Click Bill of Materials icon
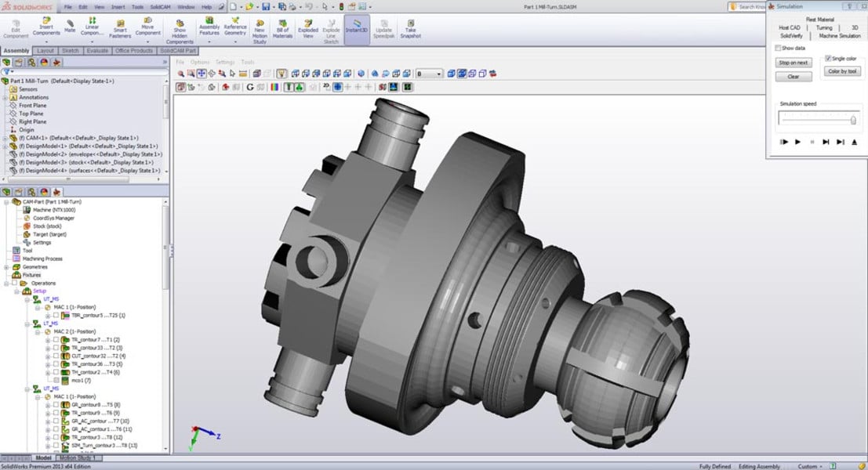 [x=282, y=29]
